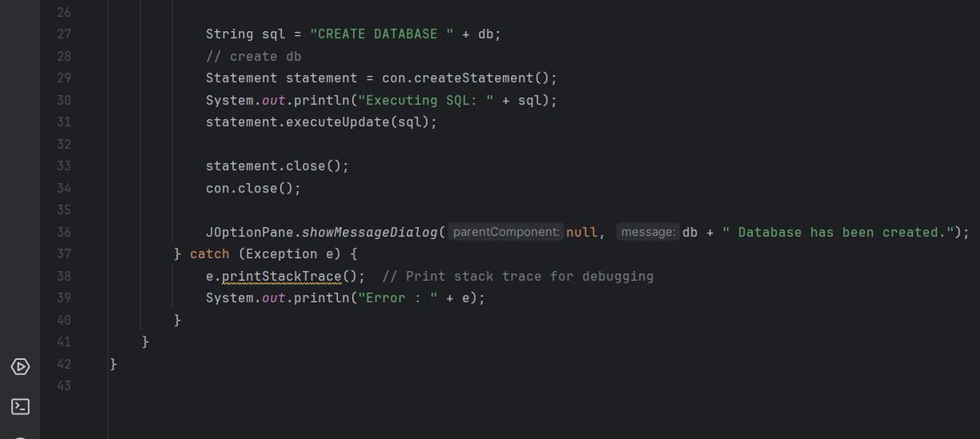The image size is (980, 439).
Task: Click line number 31 in the gutter
Action: (64, 122)
